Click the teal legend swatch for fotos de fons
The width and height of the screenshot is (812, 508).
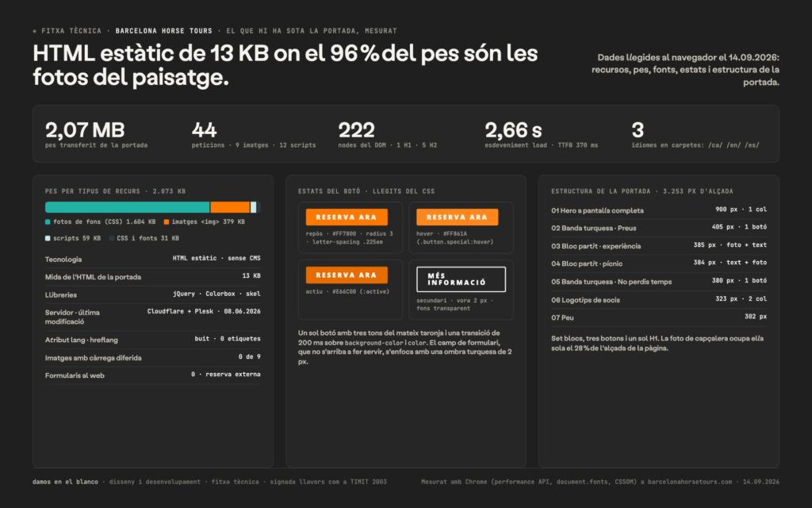coord(48,222)
